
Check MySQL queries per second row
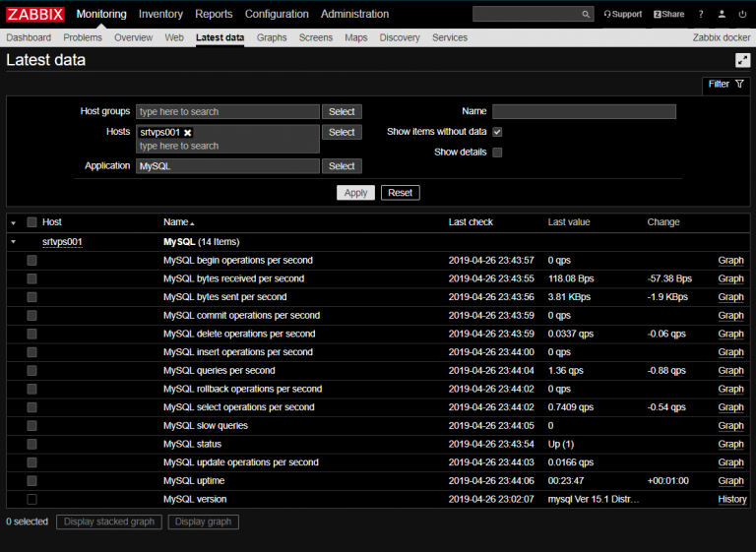point(31,371)
